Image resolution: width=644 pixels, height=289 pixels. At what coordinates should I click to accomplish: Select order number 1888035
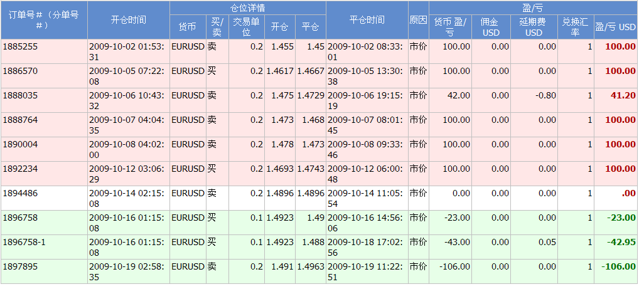[x=21, y=95]
